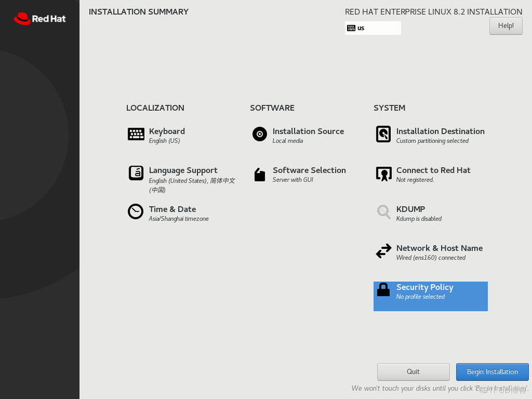
Task: Open the Keyboard title link
Action: coord(167,131)
